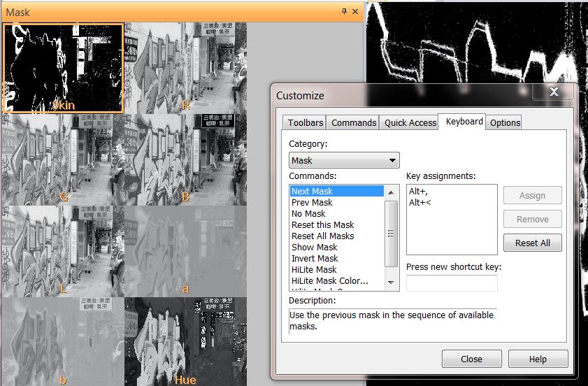
Task: Select the G channel mask thumbnail
Action: pos(64,159)
